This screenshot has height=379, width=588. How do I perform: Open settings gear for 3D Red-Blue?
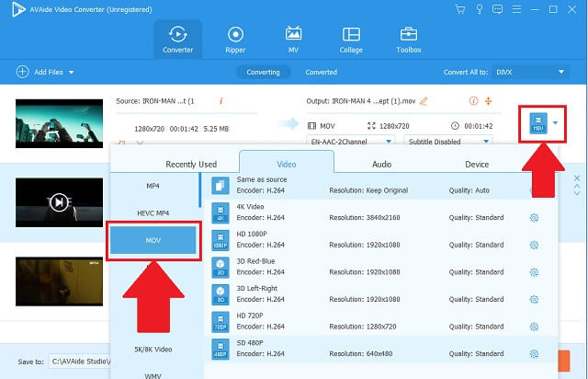click(x=534, y=272)
